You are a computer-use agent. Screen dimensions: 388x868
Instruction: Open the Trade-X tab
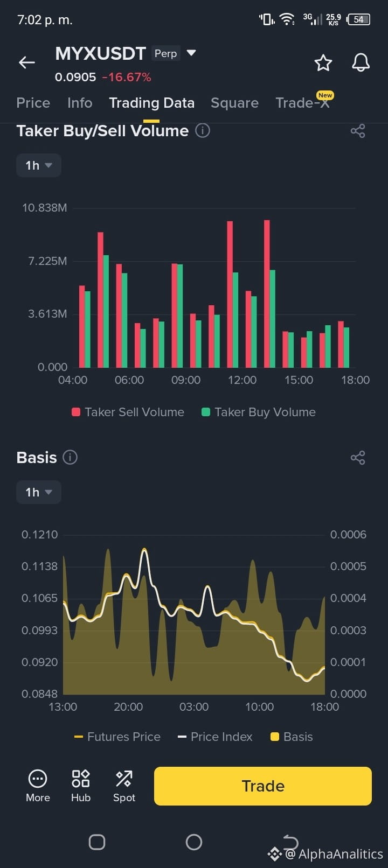pyautogui.click(x=303, y=103)
